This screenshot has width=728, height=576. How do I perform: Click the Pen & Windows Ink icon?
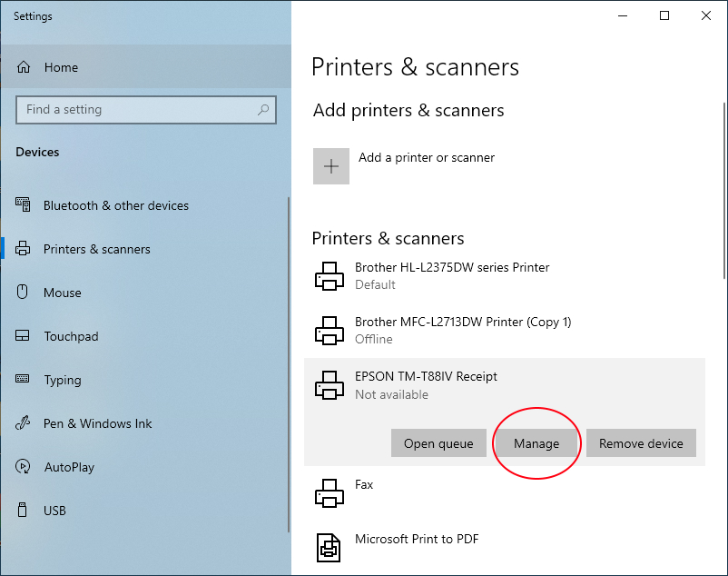click(23, 422)
